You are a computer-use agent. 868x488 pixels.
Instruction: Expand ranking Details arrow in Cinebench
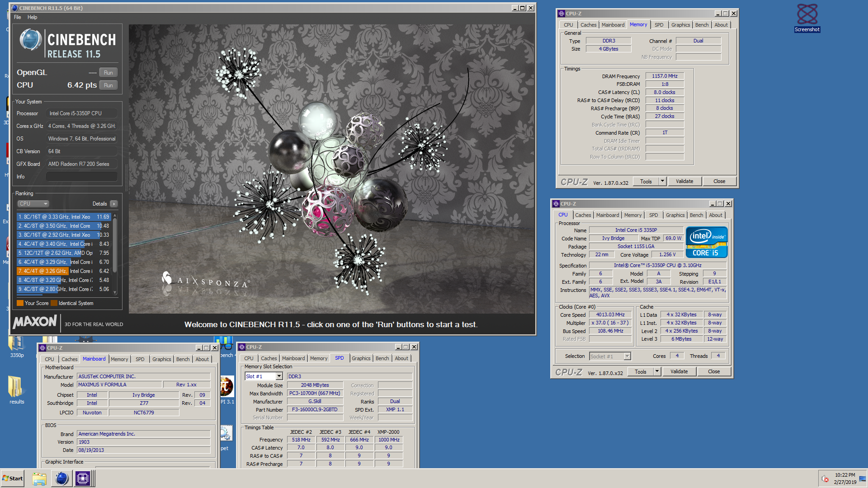coord(114,204)
